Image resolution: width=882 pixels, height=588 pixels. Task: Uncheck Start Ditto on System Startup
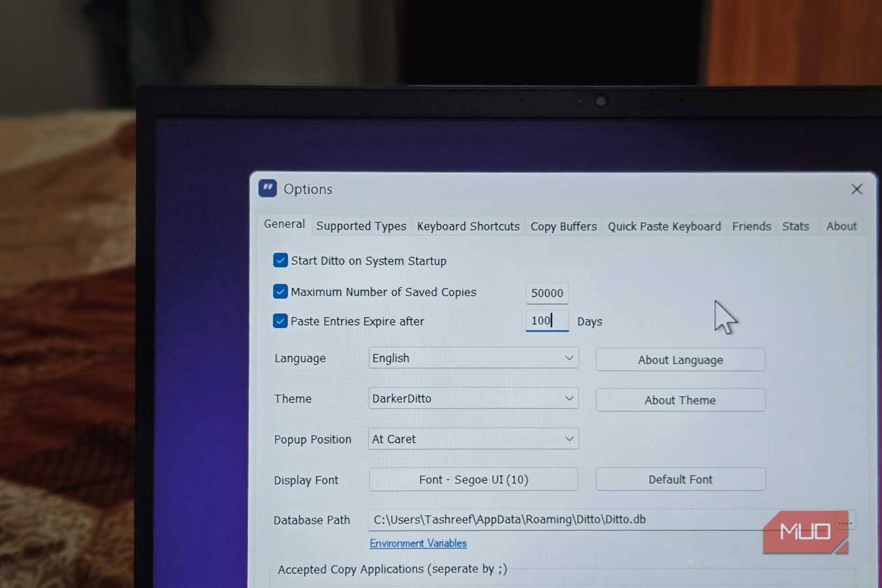pos(280,260)
